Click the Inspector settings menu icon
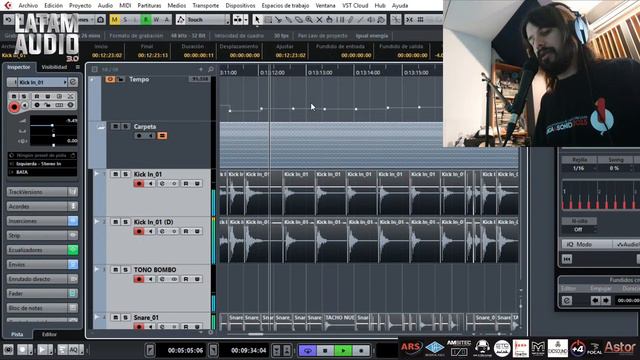The image size is (640, 360). [78, 67]
